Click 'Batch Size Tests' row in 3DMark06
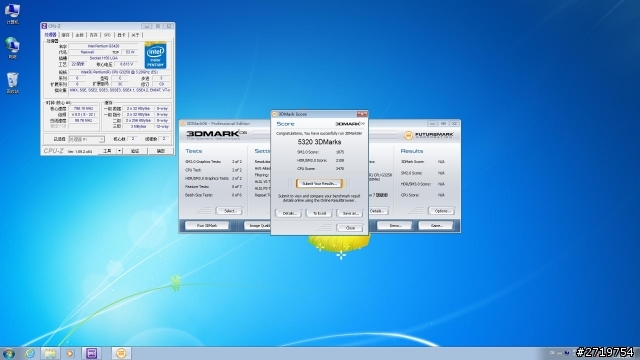Viewport: 640px width, 360px height. (x=213, y=195)
